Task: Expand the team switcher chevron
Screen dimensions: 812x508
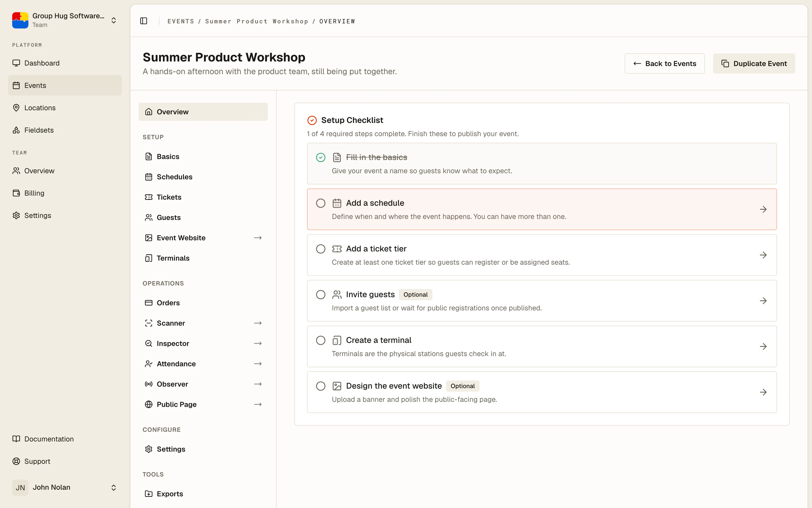Action: click(114, 20)
